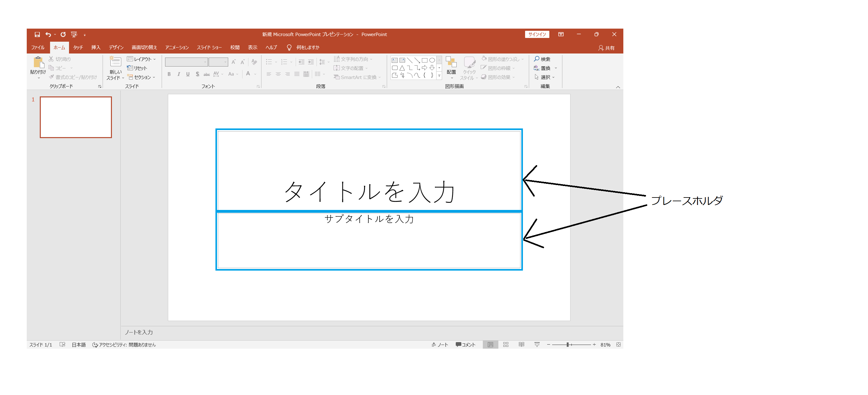Select the Rectangle shape tool
868x395 pixels.
tap(425, 60)
